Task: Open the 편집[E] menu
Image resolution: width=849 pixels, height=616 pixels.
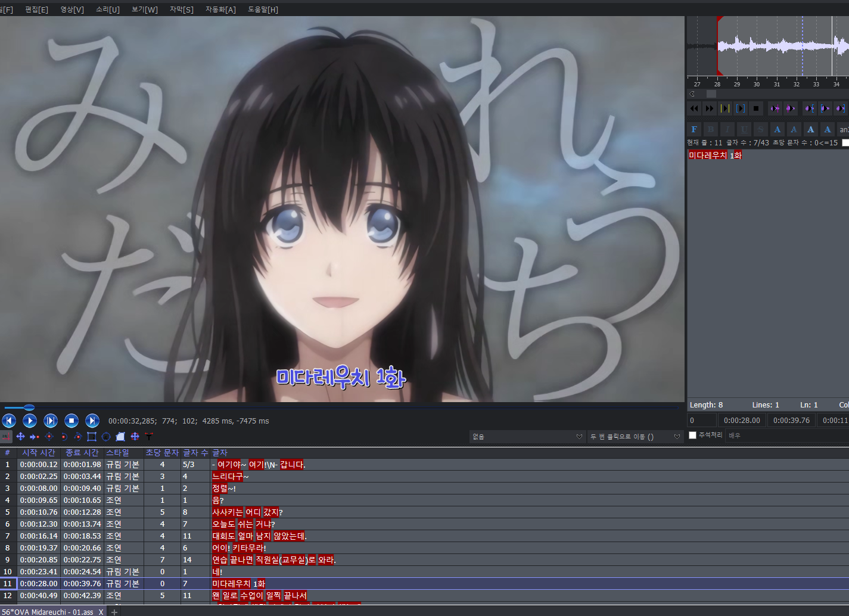Action: (36, 10)
